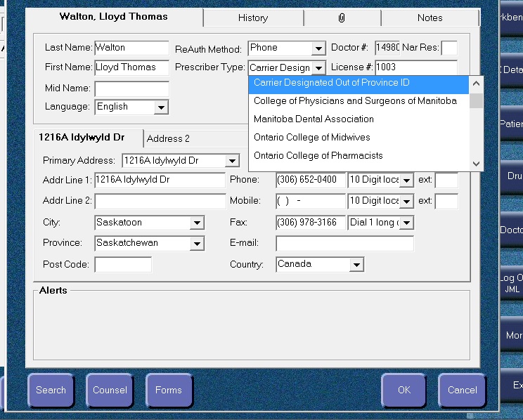Image resolution: width=523 pixels, height=420 pixels.
Task: Open the Country dropdown
Action: [356, 265]
